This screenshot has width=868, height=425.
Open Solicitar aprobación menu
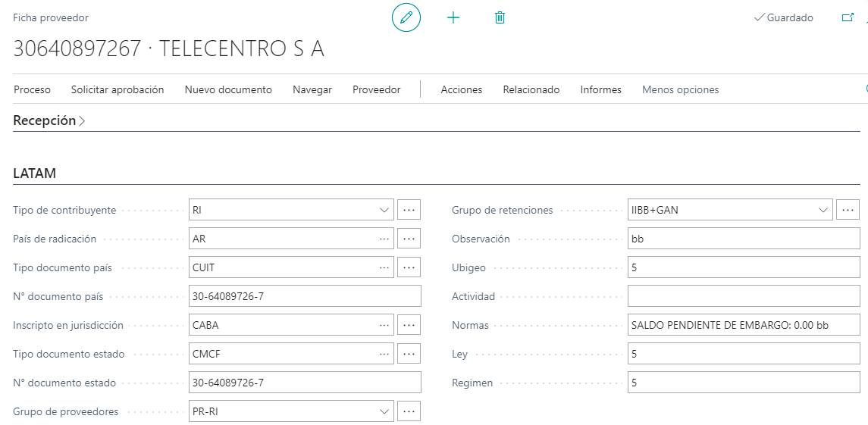[x=118, y=89]
